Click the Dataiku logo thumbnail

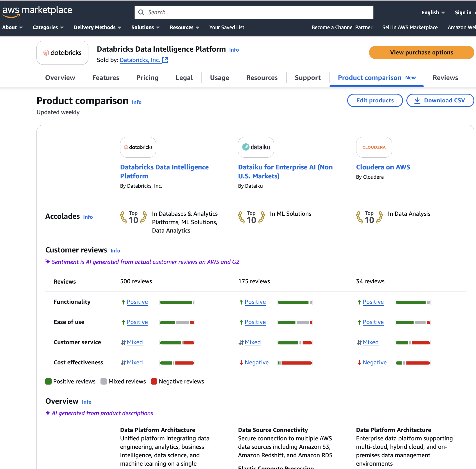point(256,147)
